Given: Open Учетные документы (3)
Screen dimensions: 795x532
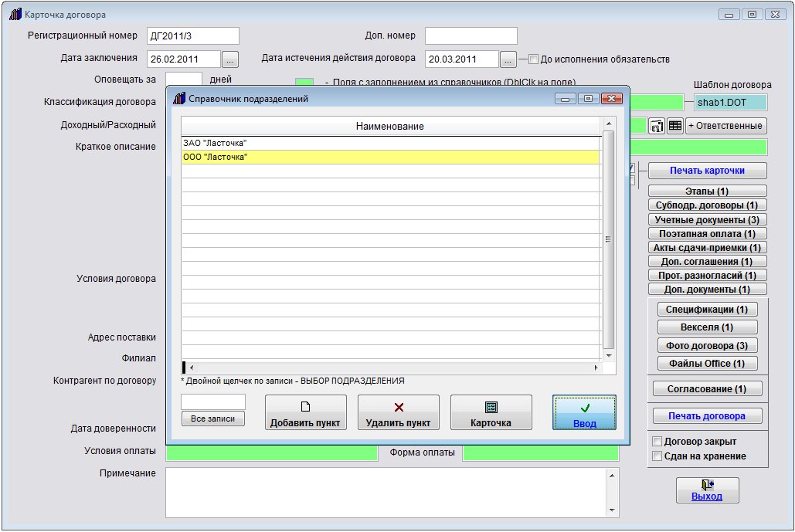Looking at the screenshot, I should point(707,219).
